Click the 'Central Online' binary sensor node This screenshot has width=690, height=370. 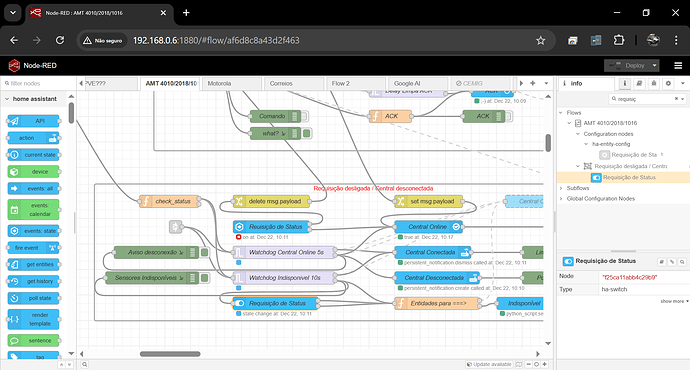[428, 227]
